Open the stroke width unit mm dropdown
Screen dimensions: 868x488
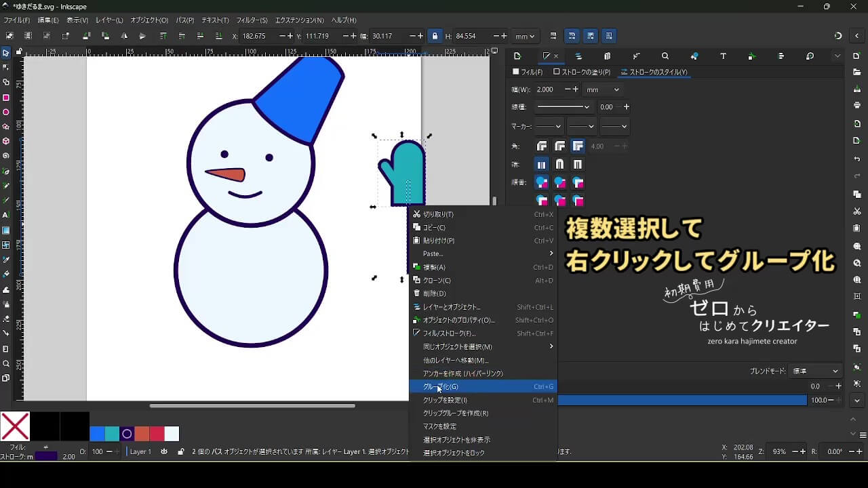[x=602, y=89]
